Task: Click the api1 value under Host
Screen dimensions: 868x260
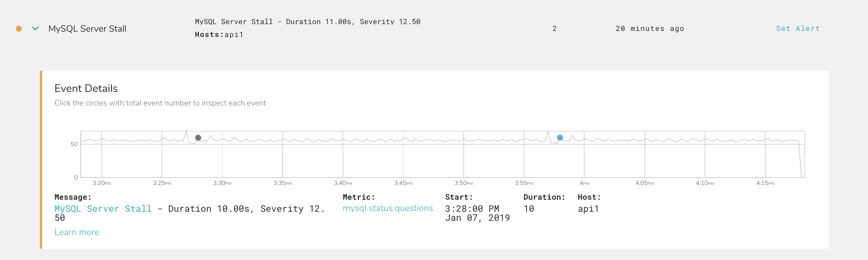Action: [x=588, y=209]
